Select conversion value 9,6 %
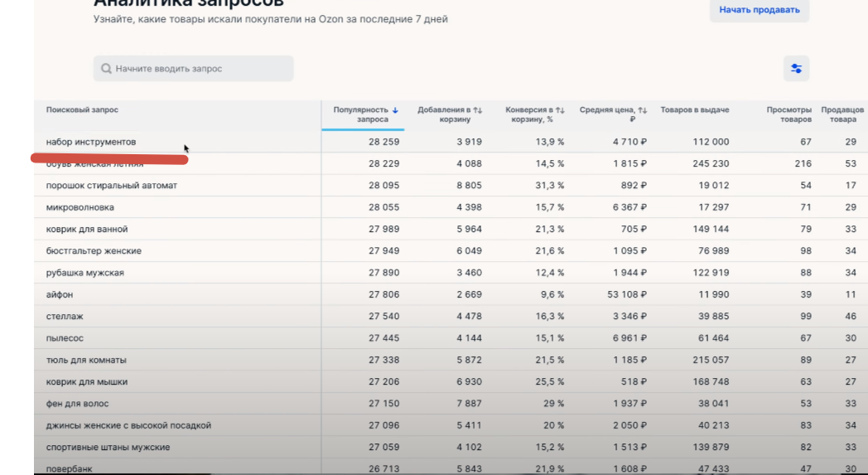868x475 pixels. pos(552,294)
